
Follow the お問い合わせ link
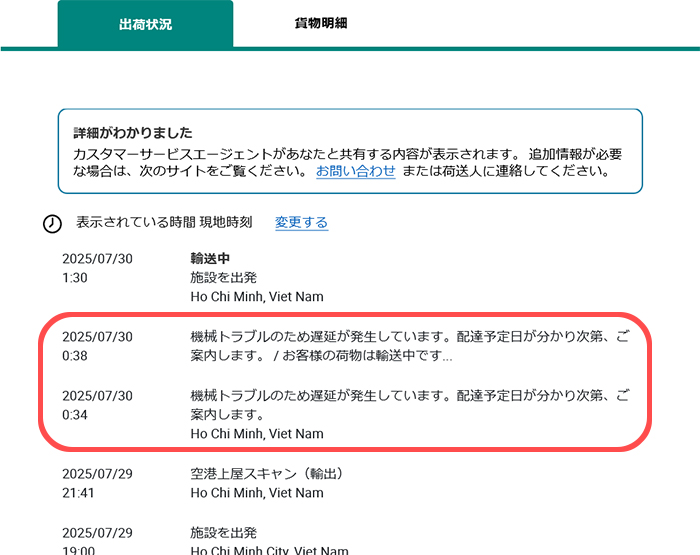coord(355,171)
